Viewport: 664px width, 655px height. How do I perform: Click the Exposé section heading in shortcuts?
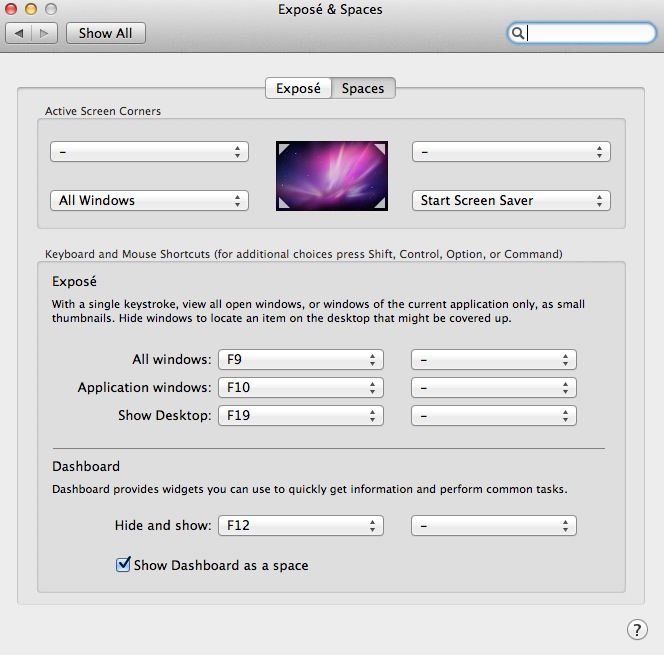tap(74, 282)
